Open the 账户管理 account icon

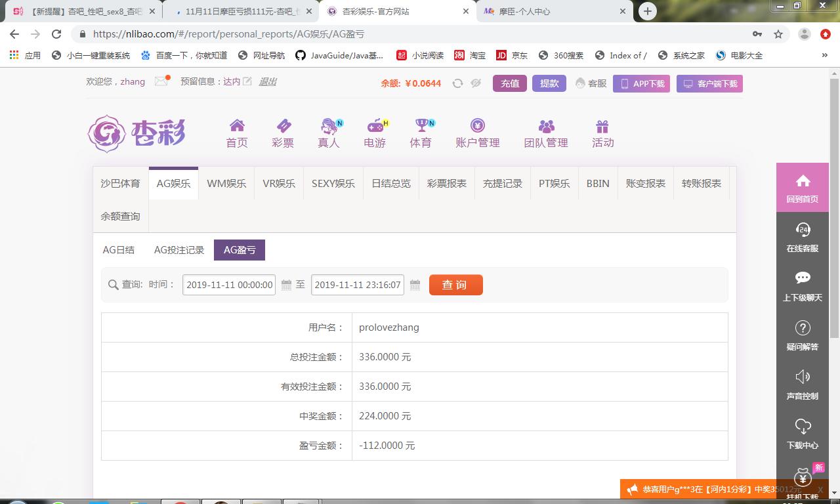tap(477, 125)
